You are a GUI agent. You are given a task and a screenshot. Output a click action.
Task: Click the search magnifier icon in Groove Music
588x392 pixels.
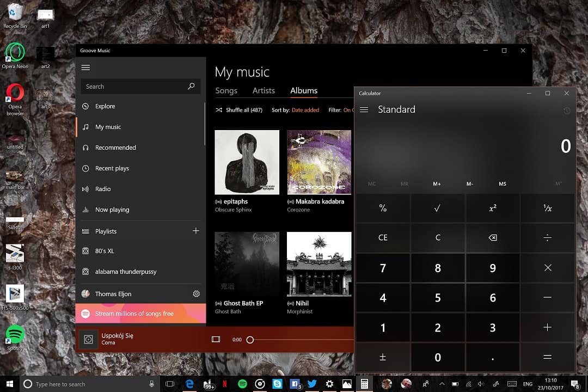click(191, 86)
